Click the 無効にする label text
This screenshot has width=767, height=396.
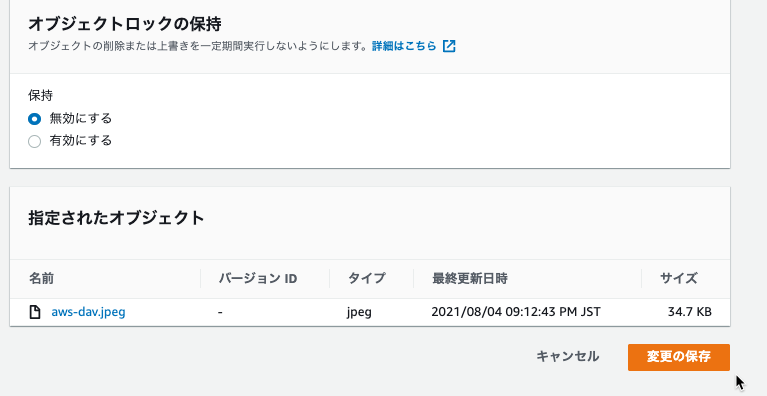click(81, 118)
